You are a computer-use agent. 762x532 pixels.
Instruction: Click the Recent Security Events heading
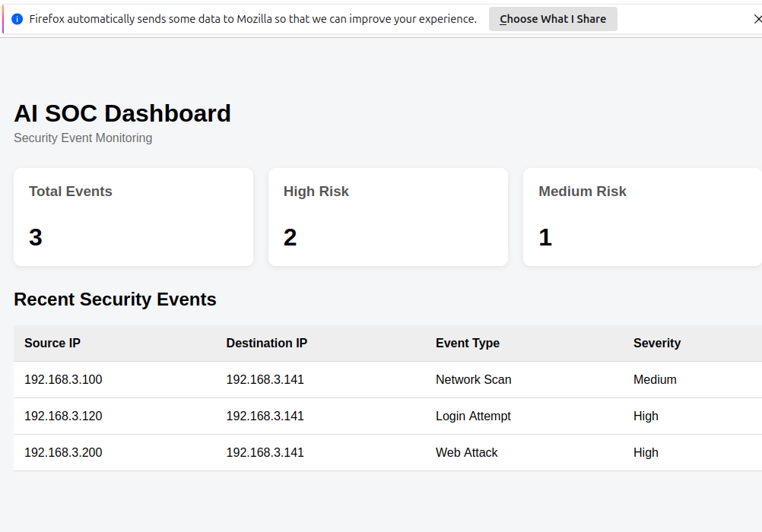click(115, 299)
